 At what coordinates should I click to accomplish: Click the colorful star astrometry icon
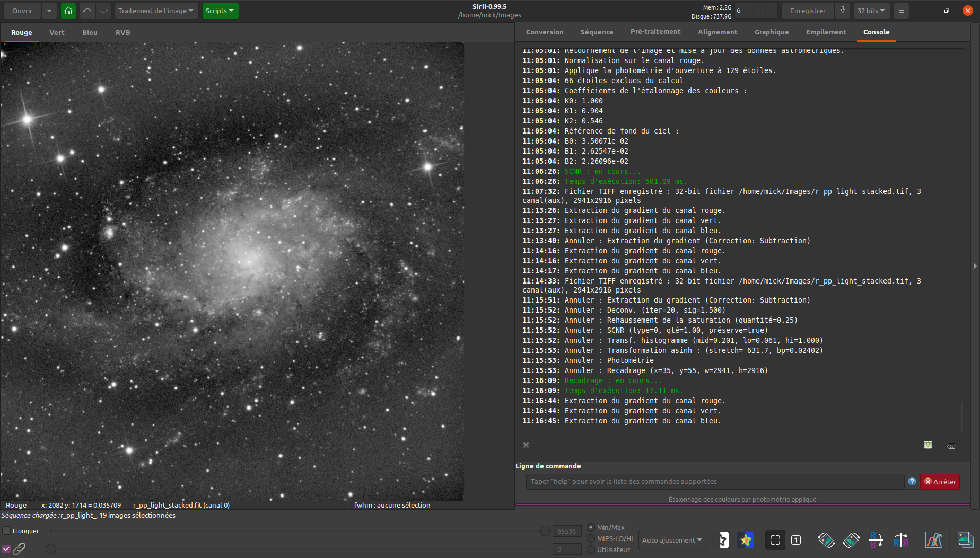coord(746,540)
